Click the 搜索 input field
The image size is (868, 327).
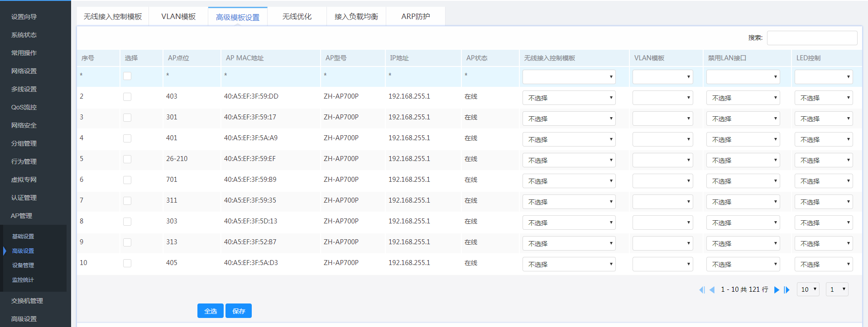tap(812, 38)
